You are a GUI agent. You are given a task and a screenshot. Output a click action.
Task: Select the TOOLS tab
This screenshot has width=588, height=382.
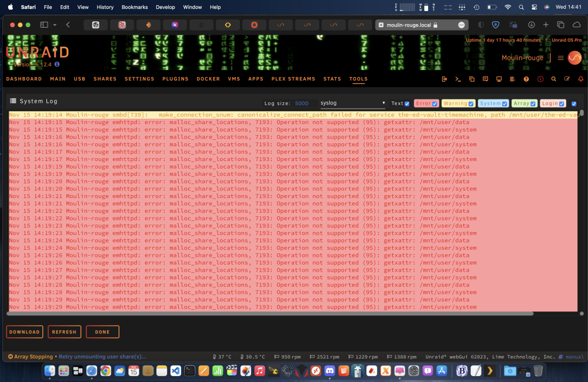click(359, 79)
